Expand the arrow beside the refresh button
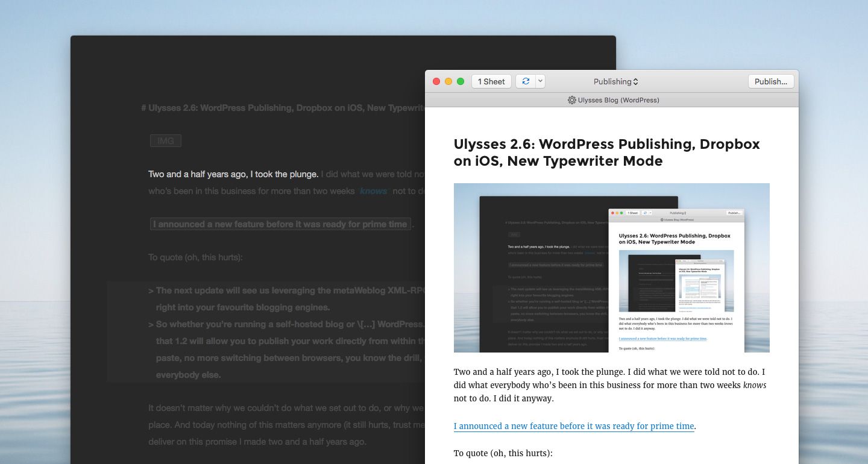 pyautogui.click(x=540, y=81)
